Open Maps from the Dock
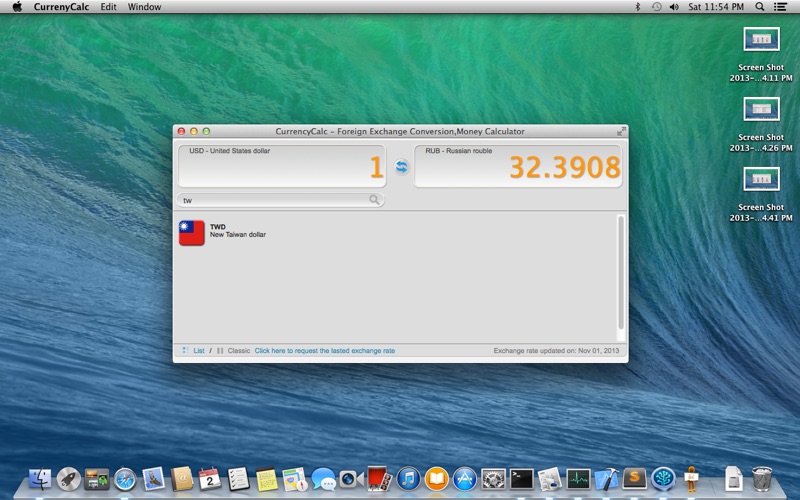 (x=295, y=479)
